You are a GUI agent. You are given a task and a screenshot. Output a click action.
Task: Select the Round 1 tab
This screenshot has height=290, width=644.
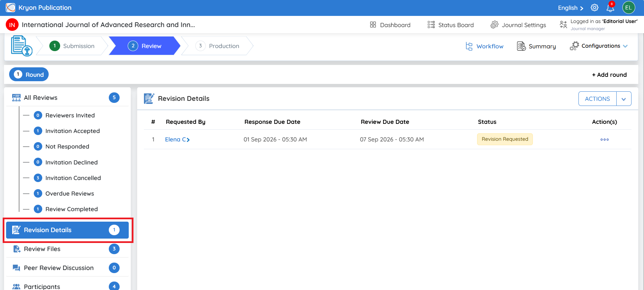29,74
